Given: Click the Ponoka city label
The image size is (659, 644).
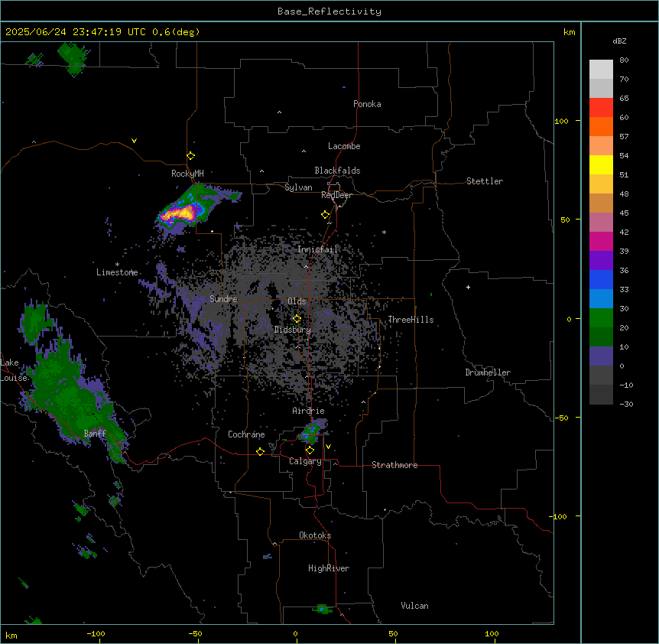Looking at the screenshot, I should (367, 104).
